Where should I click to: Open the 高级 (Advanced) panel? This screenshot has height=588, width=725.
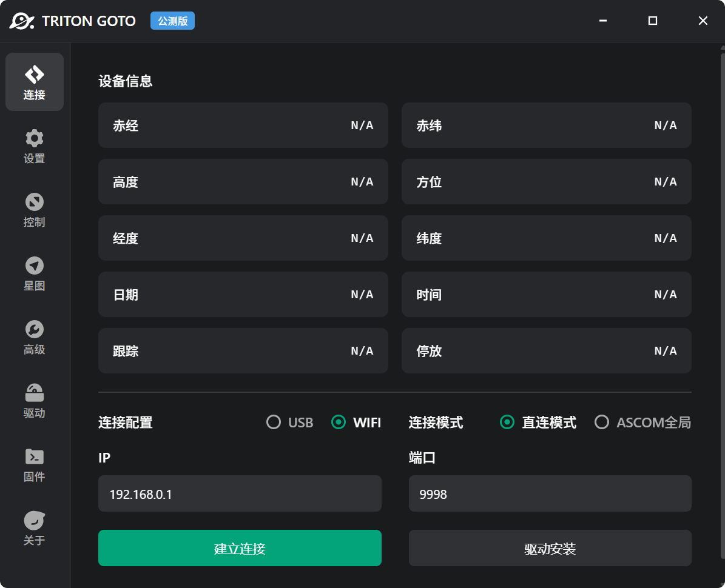pos(35,338)
